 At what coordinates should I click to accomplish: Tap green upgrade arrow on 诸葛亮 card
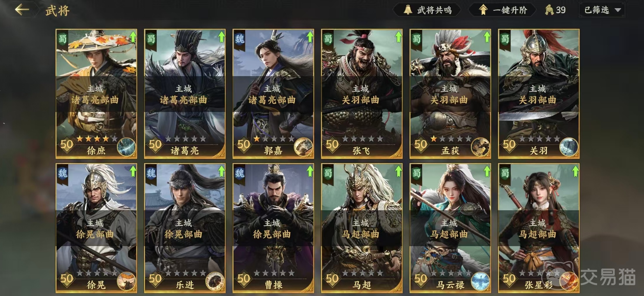(x=221, y=37)
